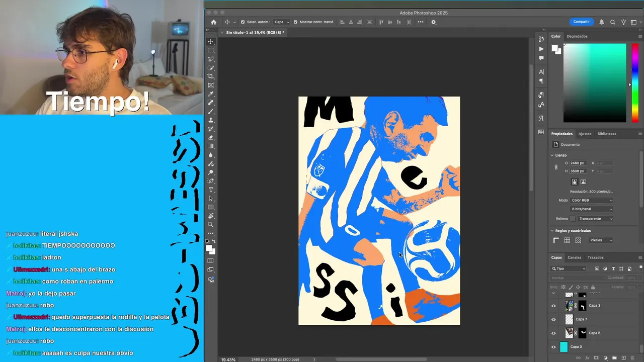Screen dimensions: 644x362
Task: Switch to the Ajustes tab
Action: tap(585, 134)
